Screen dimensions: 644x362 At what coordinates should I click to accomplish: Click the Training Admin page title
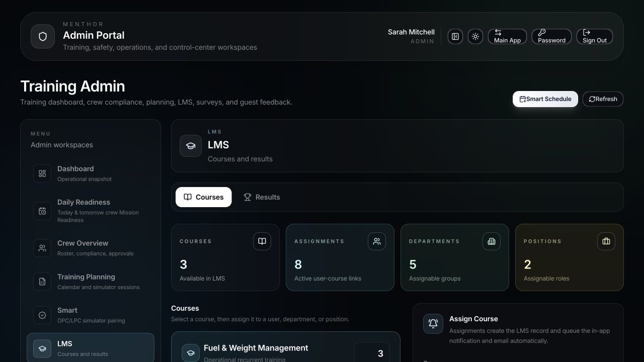(x=72, y=86)
